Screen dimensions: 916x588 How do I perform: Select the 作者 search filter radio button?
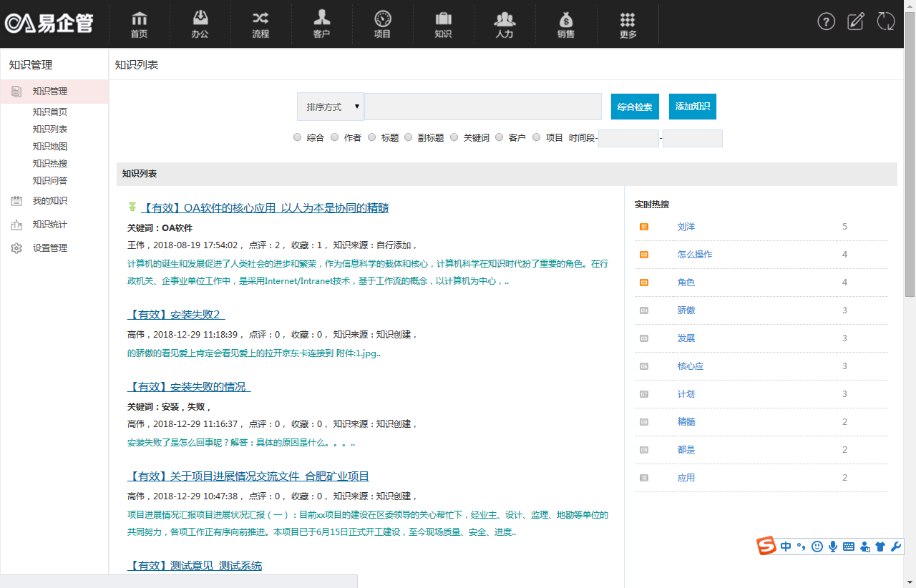pos(334,137)
